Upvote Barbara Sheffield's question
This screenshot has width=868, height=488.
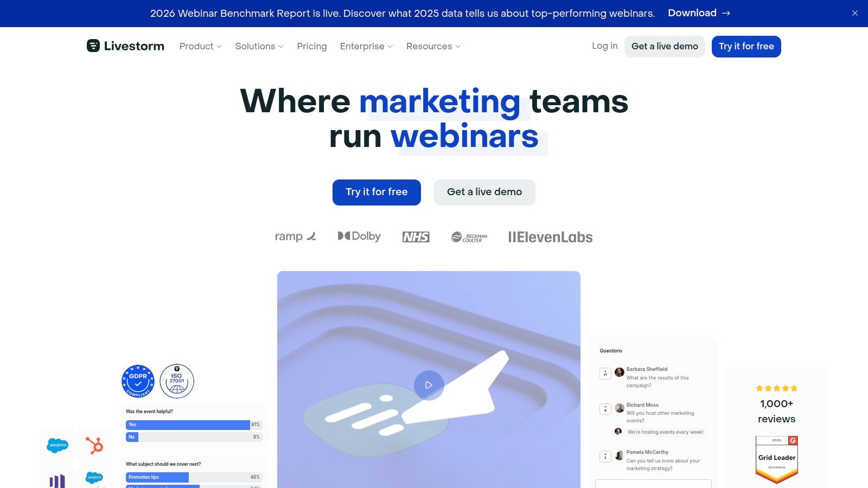pyautogui.click(x=605, y=373)
